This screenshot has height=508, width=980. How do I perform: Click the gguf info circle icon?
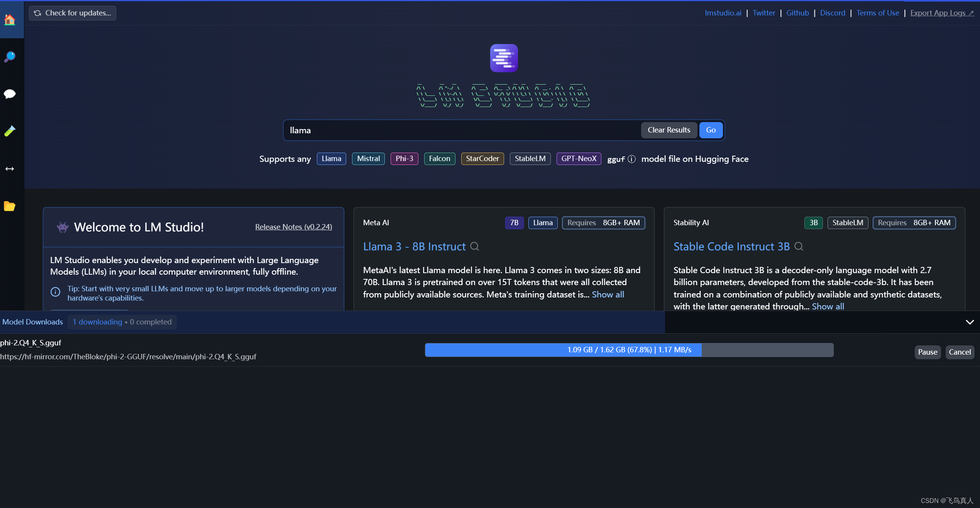[631, 159]
